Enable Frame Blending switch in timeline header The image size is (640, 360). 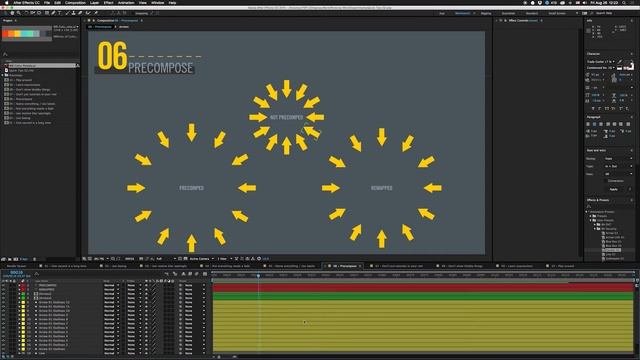pyautogui.click(x=190, y=274)
